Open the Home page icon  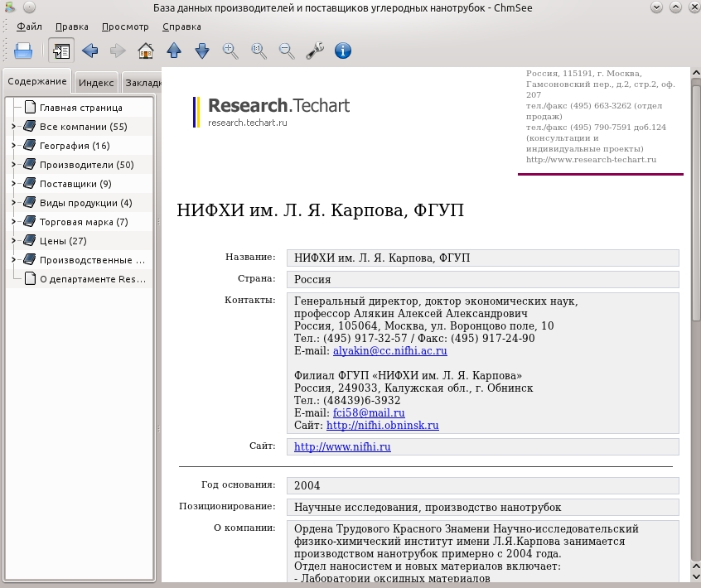coord(146,51)
